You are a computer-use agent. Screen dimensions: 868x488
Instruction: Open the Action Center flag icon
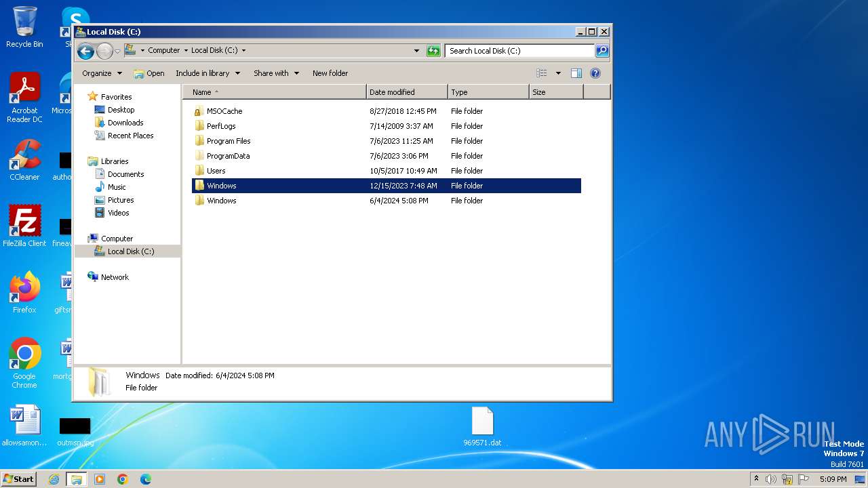(804, 479)
